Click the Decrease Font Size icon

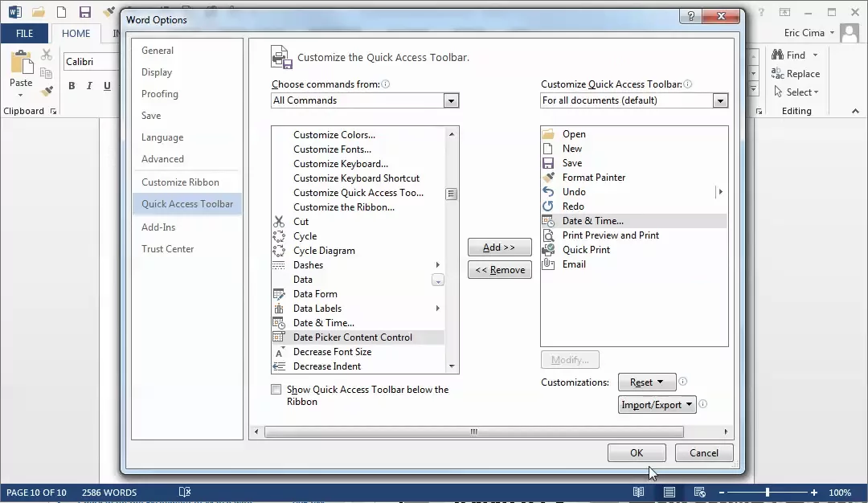pyautogui.click(x=279, y=352)
